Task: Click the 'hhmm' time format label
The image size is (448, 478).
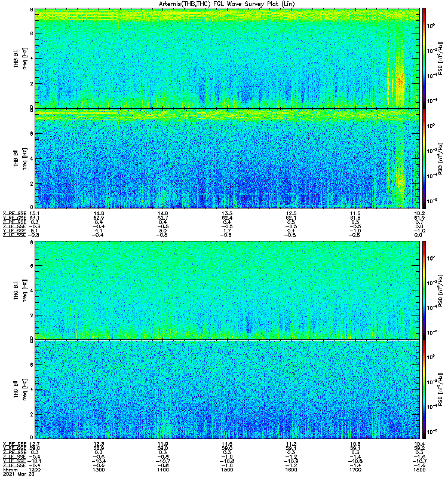Action: coord(9,470)
